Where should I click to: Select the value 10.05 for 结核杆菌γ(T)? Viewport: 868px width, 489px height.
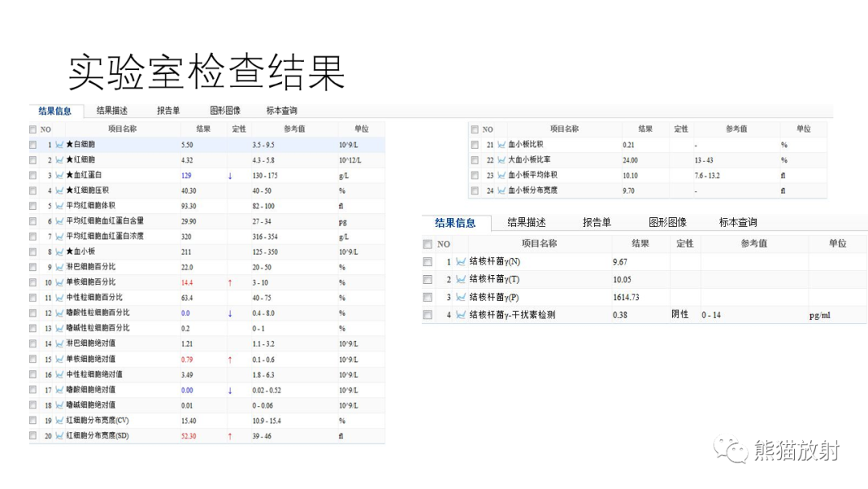tap(622, 280)
